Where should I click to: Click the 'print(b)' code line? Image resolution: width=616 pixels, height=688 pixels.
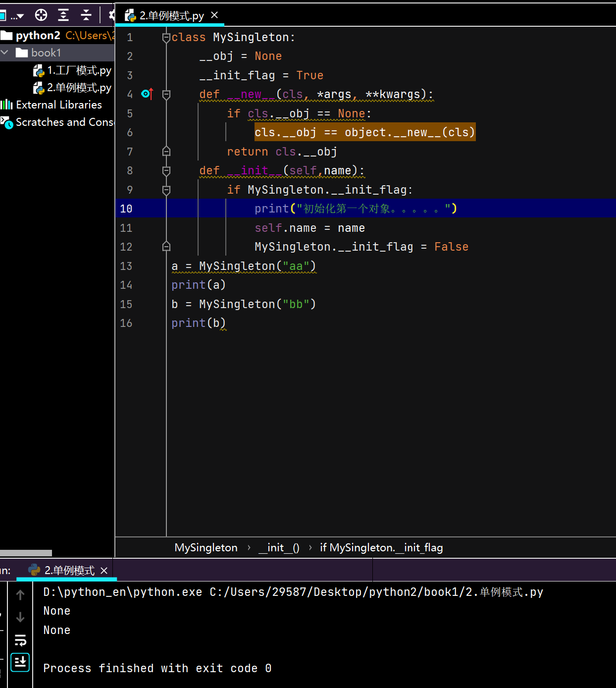coord(199,323)
